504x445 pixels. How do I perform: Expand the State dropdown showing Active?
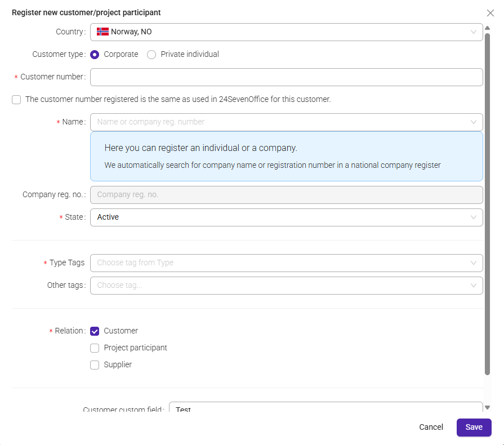click(287, 217)
